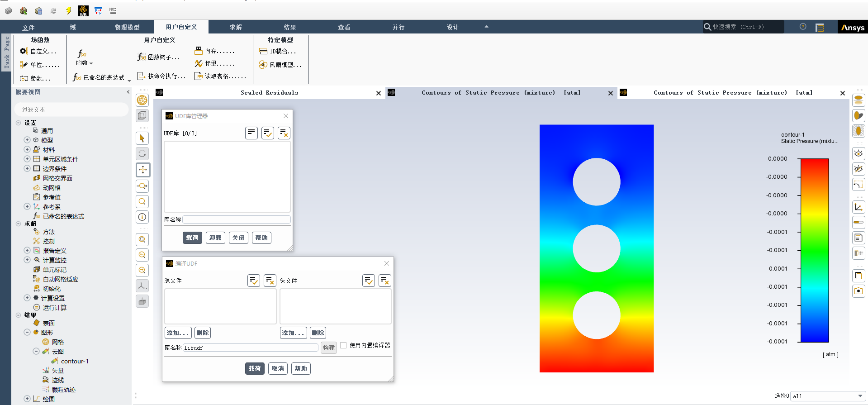Viewport: 868px width, 405px height.
Task: Click the libudf library name field
Action: click(x=251, y=348)
